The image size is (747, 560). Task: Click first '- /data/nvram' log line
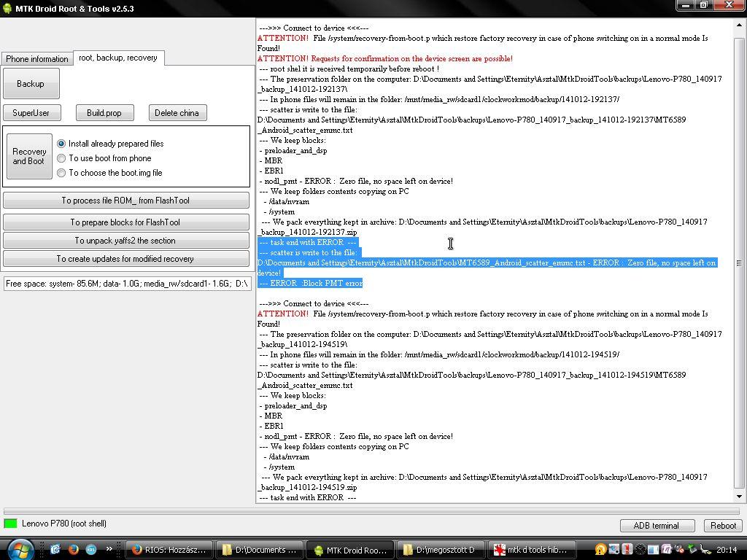(x=286, y=202)
